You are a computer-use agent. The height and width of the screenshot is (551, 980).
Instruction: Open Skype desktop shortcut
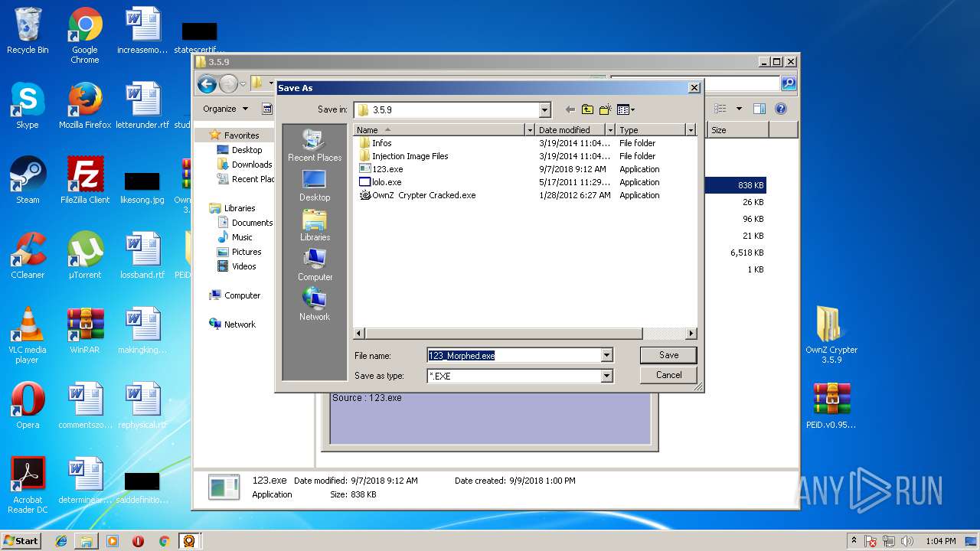click(x=28, y=106)
